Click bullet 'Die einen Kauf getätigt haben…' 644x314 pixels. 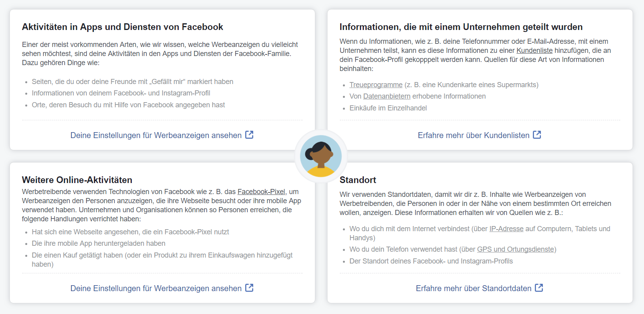[x=162, y=260]
